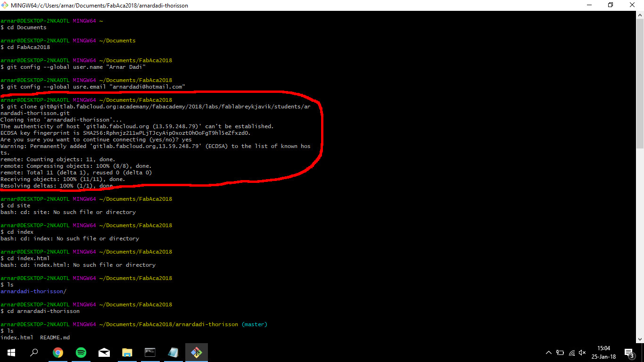
Task: Click the 'git clone git@gitlab.fabcloud.org' command line
Action: point(156,107)
